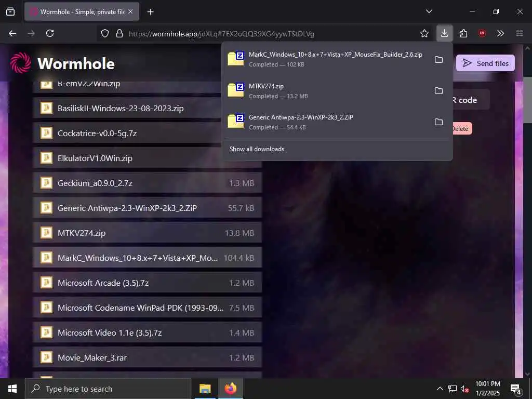The height and width of the screenshot is (399, 532).
Task: Download BasiliskII-Windows-23-08-2023.zip from the list
Action: 127,108
